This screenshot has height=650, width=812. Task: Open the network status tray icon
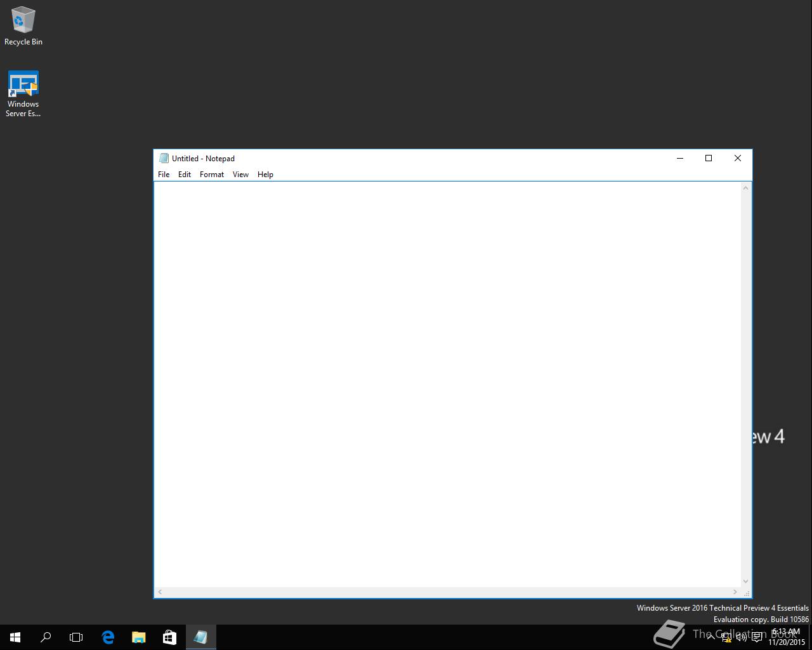[726, 637]
